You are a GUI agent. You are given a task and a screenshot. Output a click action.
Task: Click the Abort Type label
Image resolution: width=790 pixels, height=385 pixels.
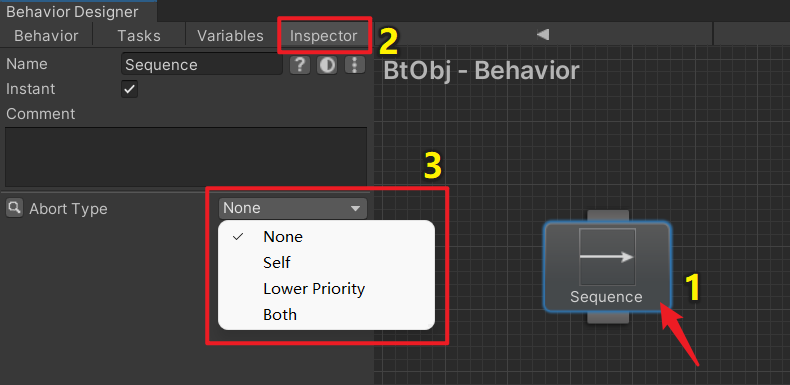point(68,209)
